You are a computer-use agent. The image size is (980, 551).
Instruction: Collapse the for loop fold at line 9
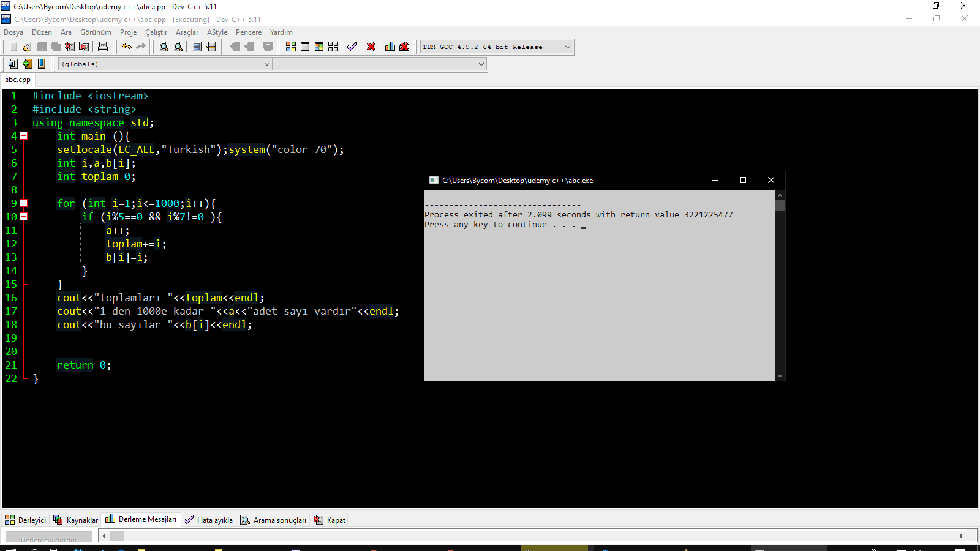coord(24,203)
